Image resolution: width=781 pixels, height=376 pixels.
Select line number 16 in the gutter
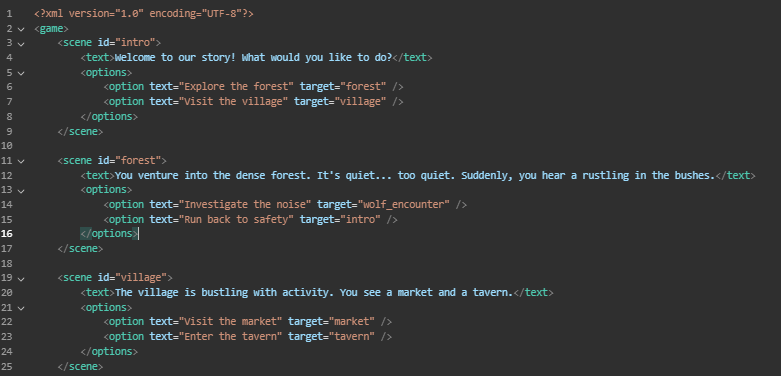tap(9, 234)
